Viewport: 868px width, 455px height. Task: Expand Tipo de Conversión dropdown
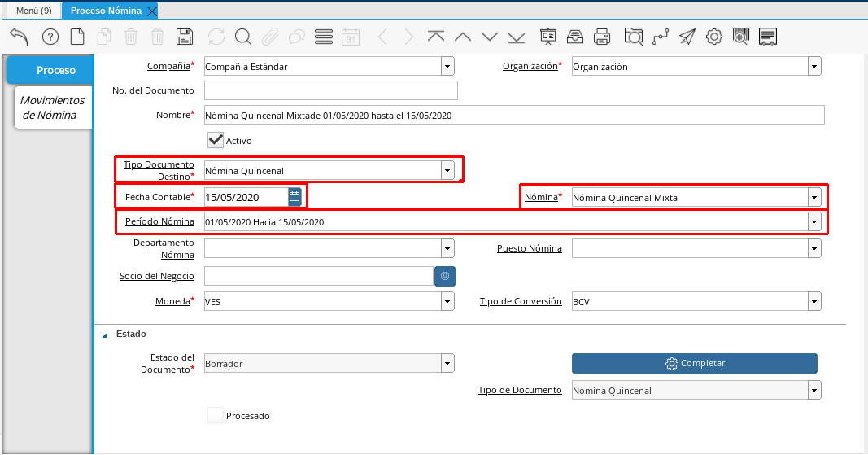tap(814, 301)
